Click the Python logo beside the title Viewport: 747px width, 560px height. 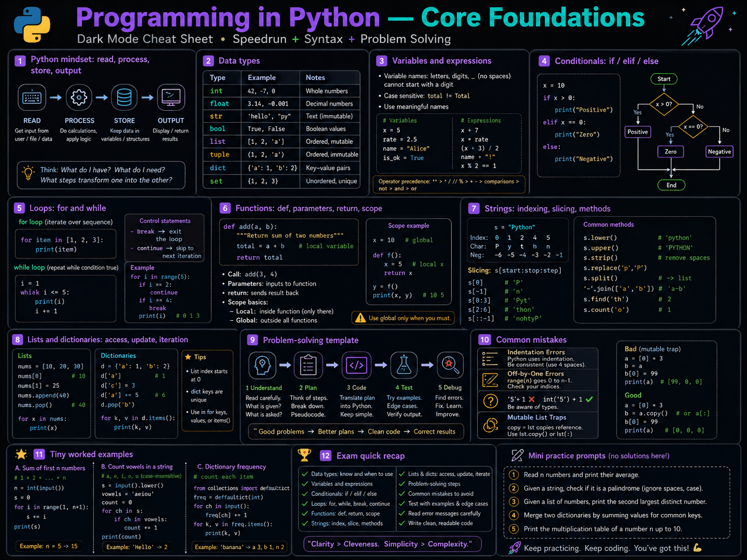(32, 25)
